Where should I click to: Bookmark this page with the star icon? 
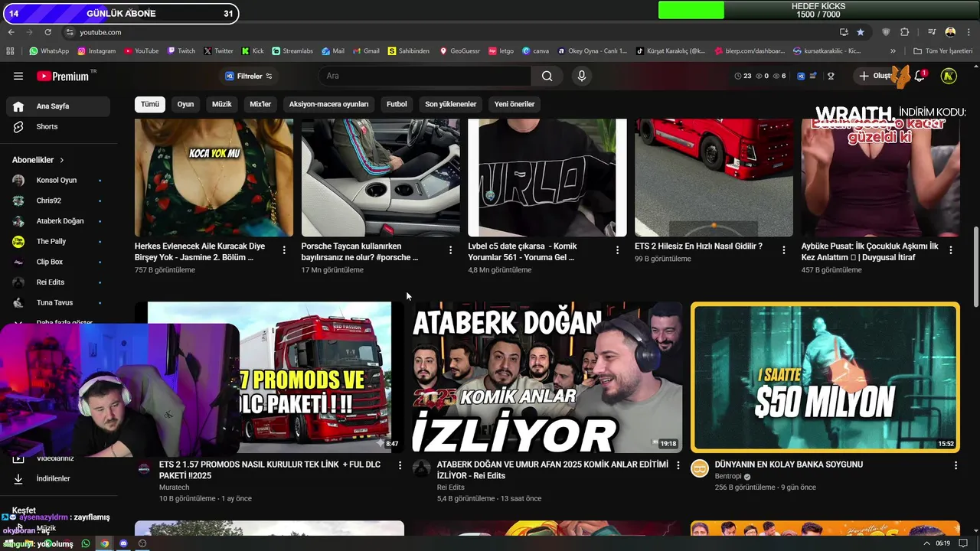[x=861, y=32]
